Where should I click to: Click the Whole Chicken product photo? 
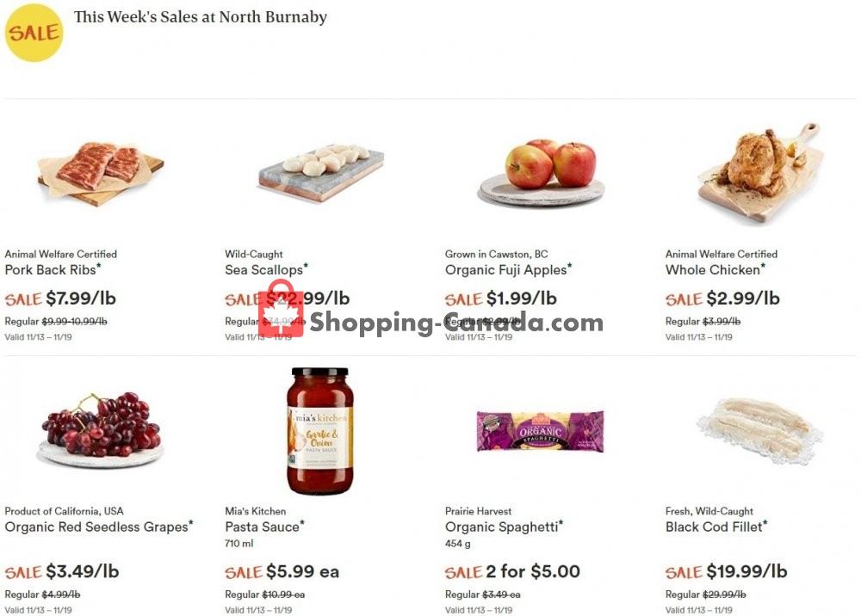pyautogui.click(x=759, y=172)
